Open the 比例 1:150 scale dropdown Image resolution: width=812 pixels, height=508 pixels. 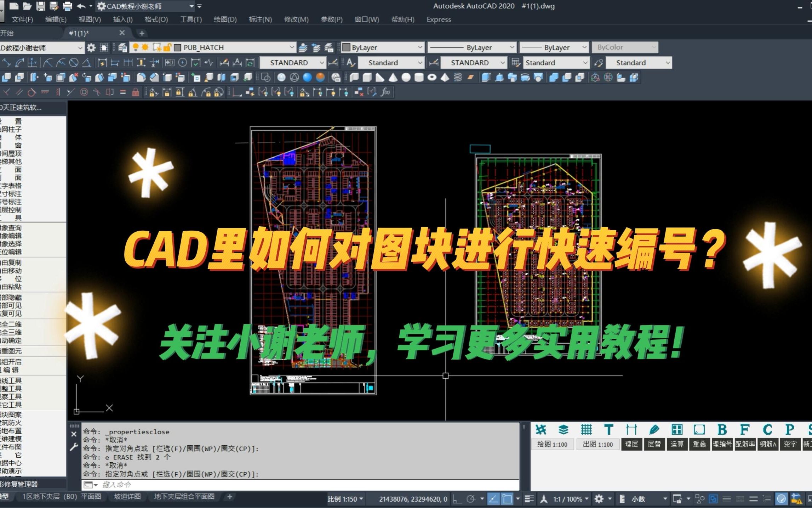[345, 499]
